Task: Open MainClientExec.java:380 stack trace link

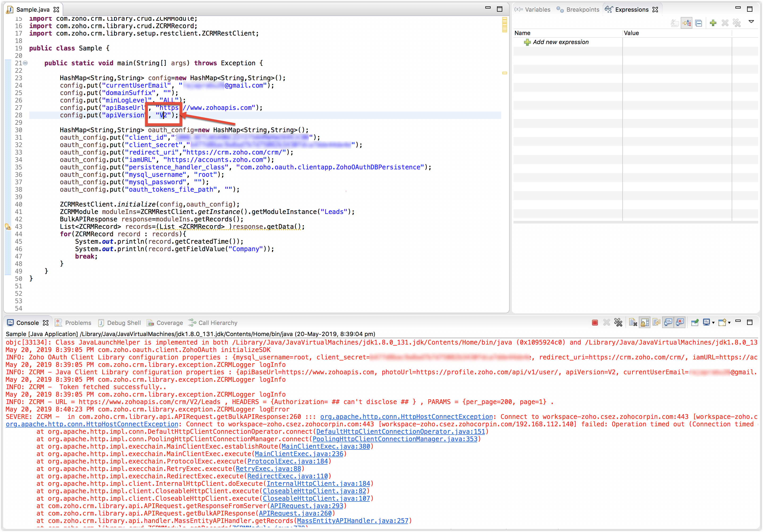Action: point(326,447)
